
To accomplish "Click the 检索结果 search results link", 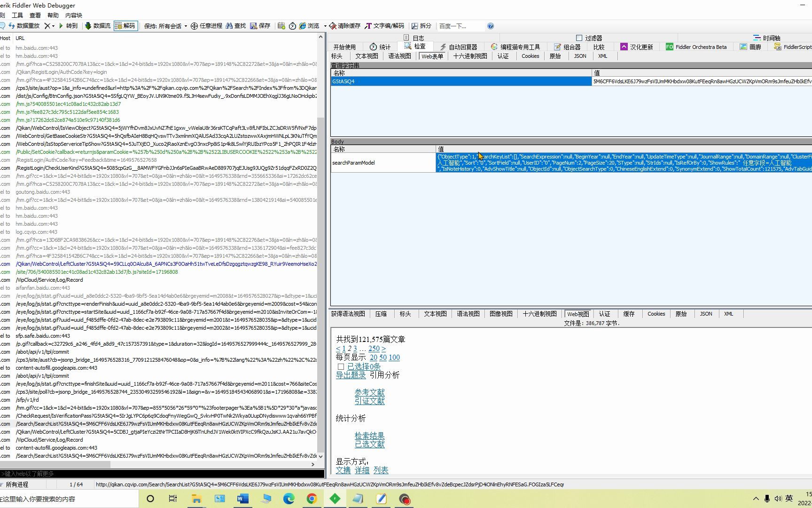I will [370, 436].
